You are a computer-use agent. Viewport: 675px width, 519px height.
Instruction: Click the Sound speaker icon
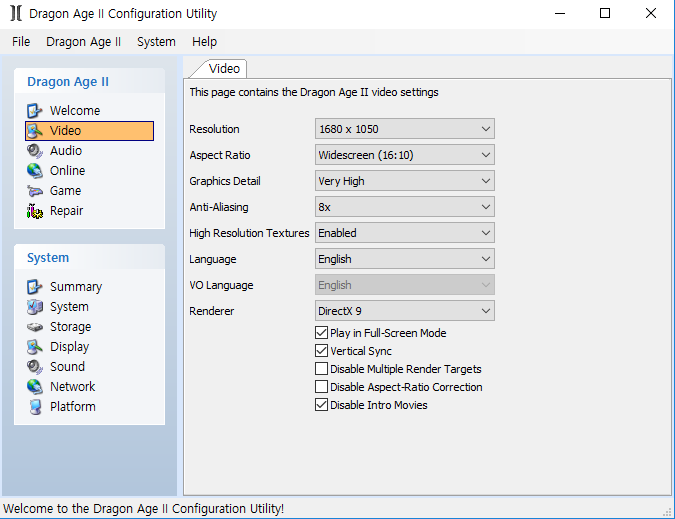(x=34, y=367)
